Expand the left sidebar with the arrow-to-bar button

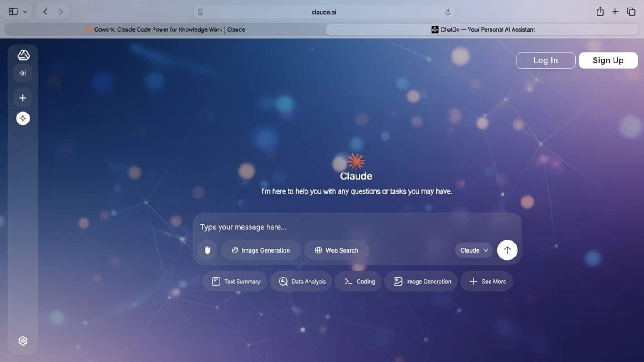(23, 73)
